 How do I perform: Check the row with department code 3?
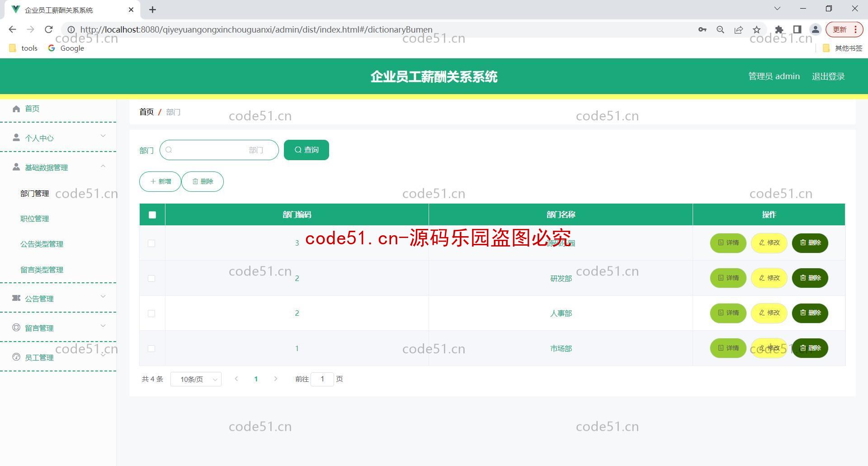(151, 243)
